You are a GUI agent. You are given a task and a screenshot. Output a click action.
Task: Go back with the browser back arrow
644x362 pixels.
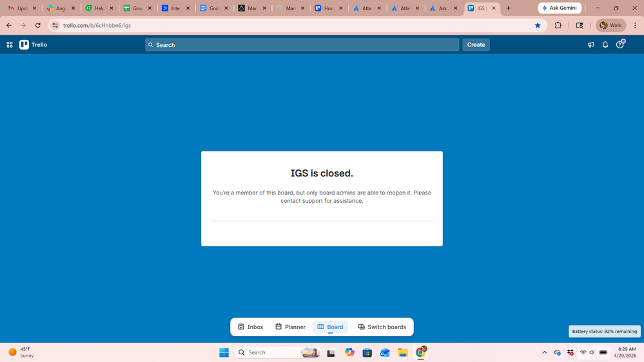[x=9, y=26]
